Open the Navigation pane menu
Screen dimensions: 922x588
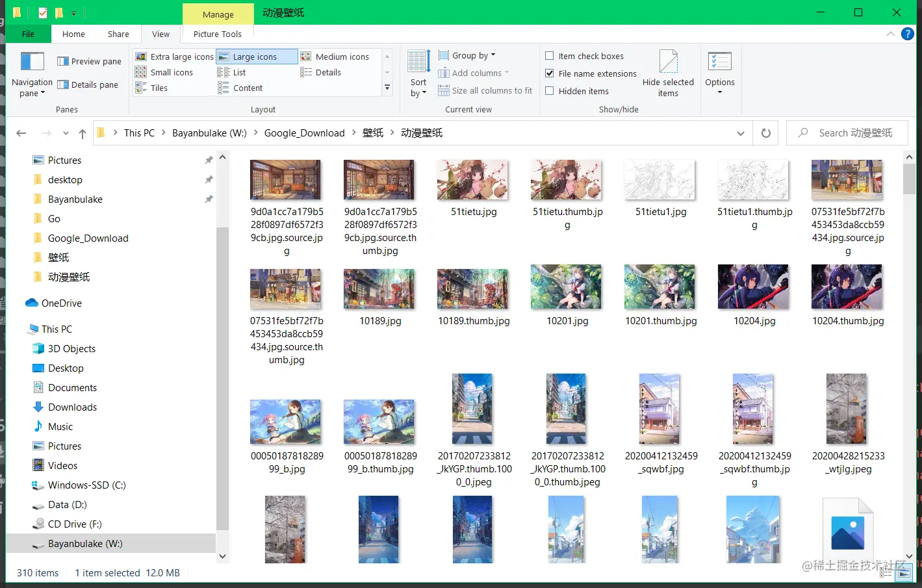[32, 74]
